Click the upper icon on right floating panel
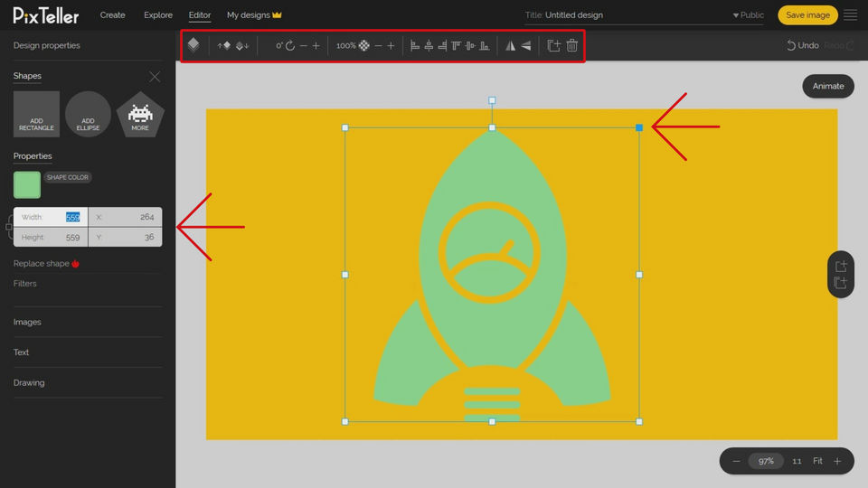This screenshot has height=488, width=868. click(841, 266)
